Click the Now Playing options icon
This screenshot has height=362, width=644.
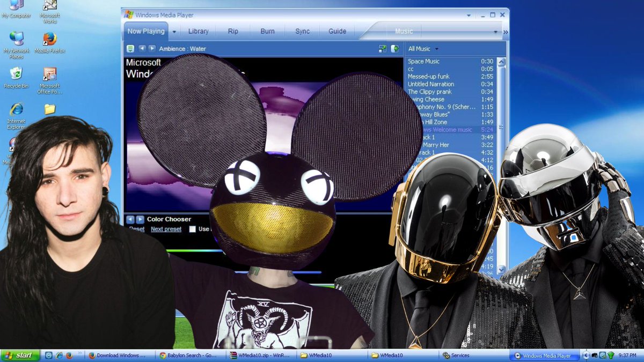coord(130,48)
